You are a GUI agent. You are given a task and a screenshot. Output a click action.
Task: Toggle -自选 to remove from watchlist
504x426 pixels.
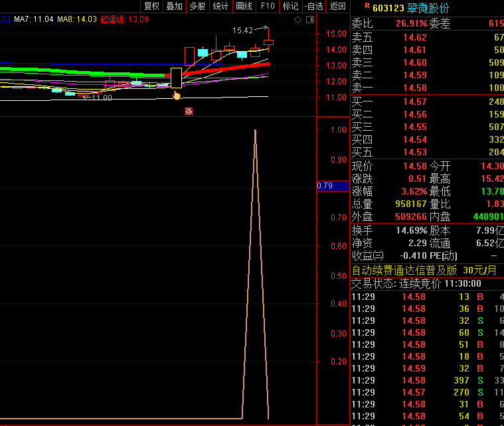(313, 6)
